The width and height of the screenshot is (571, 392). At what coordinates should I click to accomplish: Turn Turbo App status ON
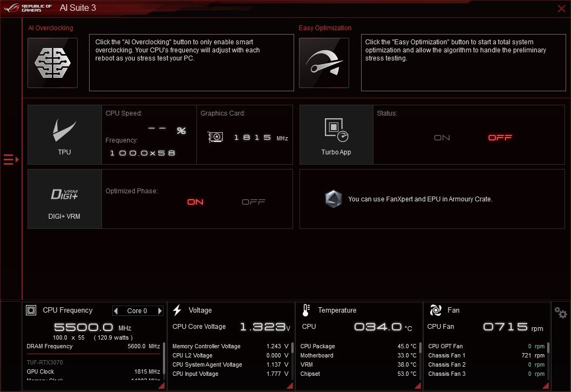(x=441, y=138)
